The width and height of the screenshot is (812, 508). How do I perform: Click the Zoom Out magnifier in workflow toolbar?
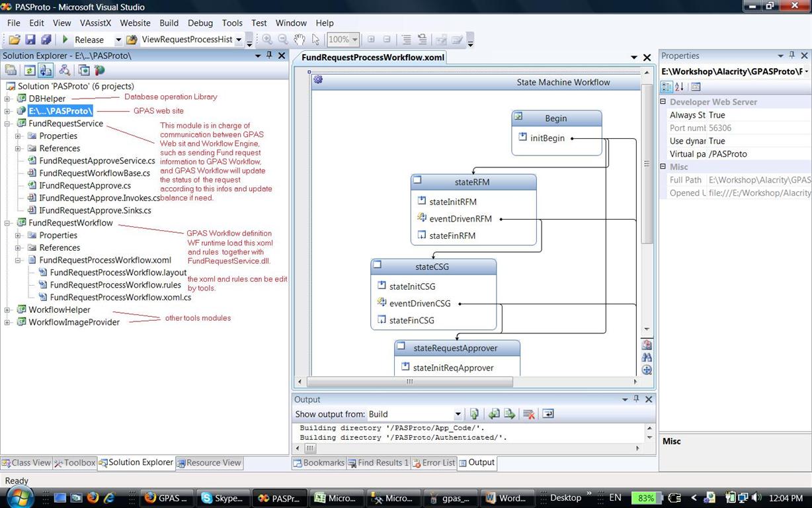[283, 40]
